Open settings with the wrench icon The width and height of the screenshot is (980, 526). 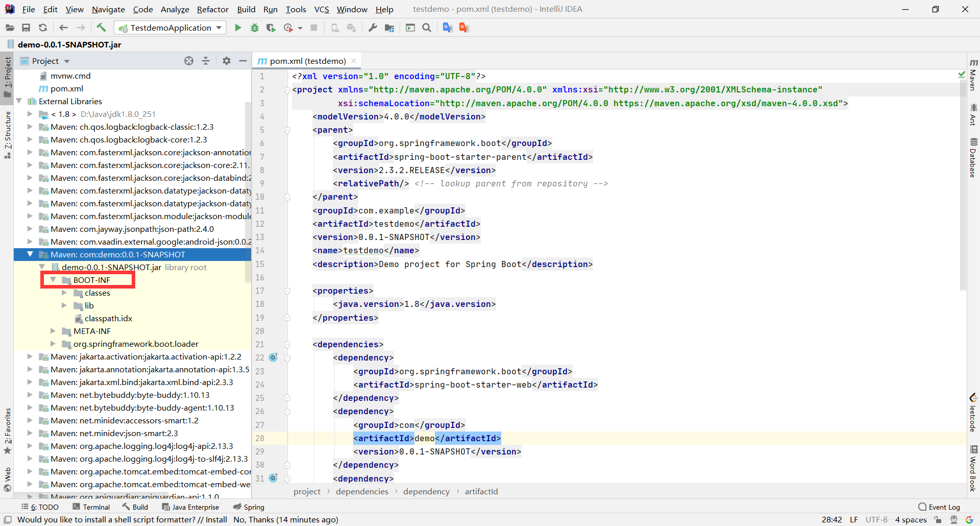tap(373, 28)
